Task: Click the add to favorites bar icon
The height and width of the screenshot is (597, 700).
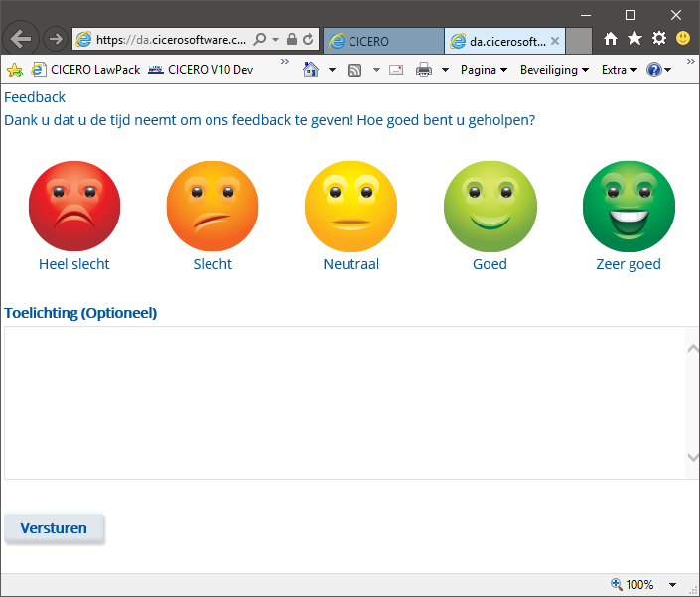Action: coord(15,70)
